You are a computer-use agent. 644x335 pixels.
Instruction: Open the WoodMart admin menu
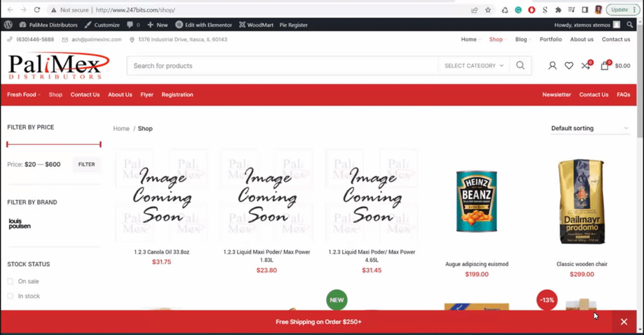click(x=256, y=24)
